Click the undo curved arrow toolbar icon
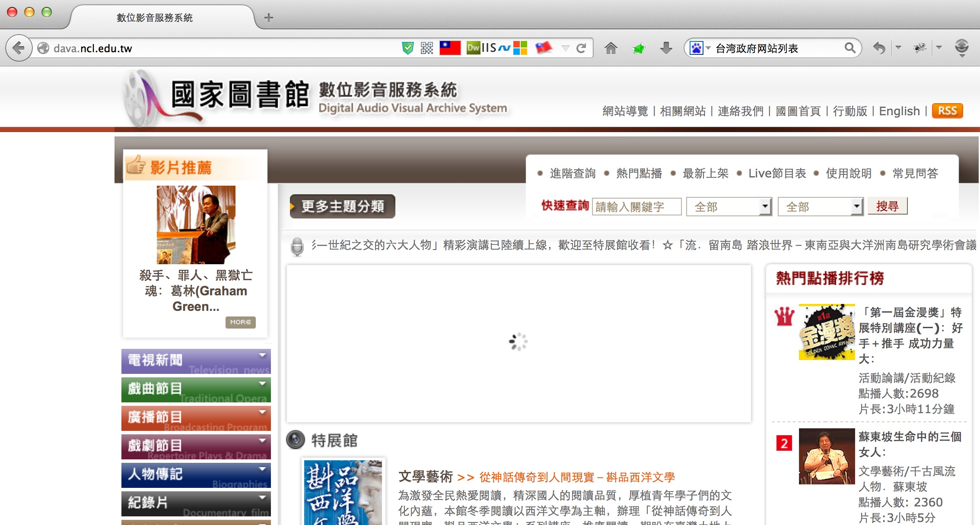The image size is (980, 525). (879, 48)
